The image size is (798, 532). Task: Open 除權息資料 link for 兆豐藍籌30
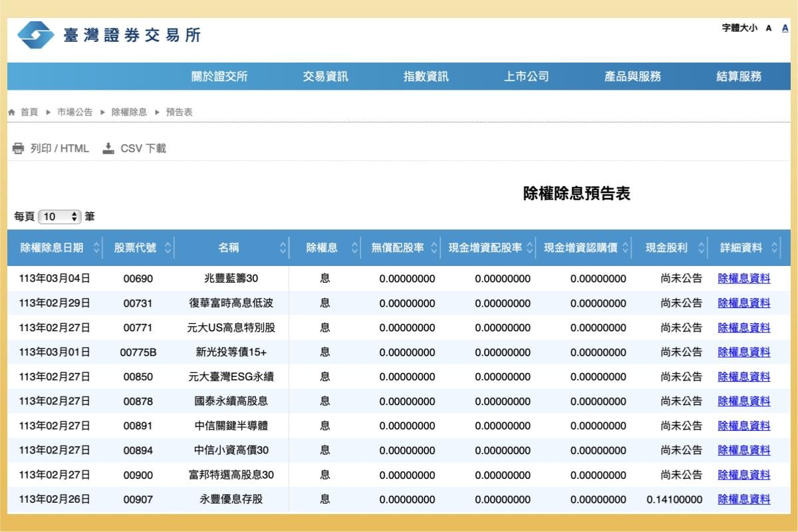coord(745,277)
